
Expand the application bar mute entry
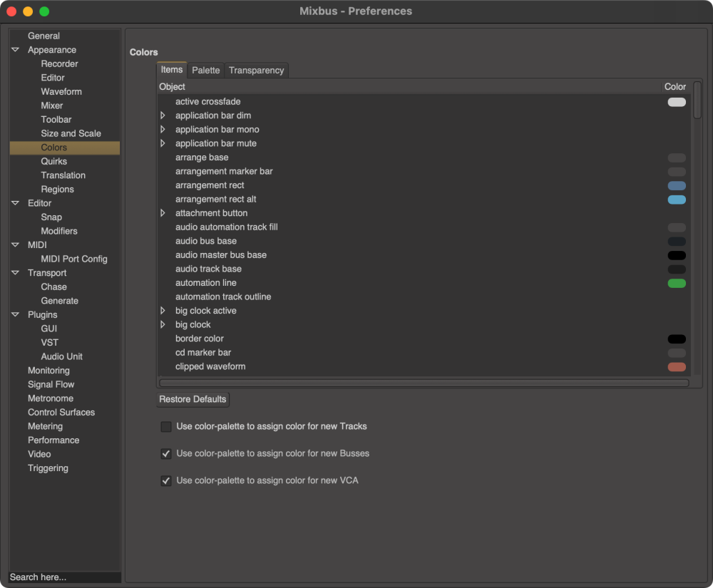162,143
